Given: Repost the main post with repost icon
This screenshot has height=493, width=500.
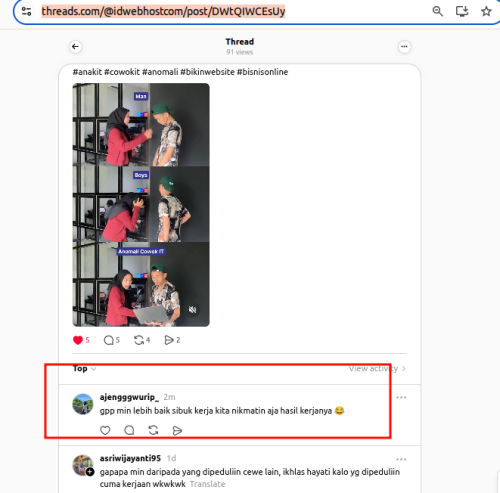Looking at the screenshot, I should (139, 340).
